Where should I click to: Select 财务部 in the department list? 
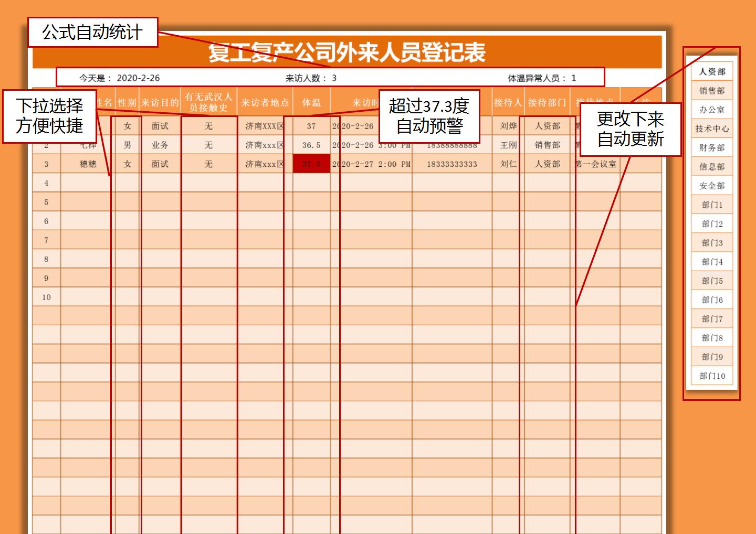tap(711, 148)
